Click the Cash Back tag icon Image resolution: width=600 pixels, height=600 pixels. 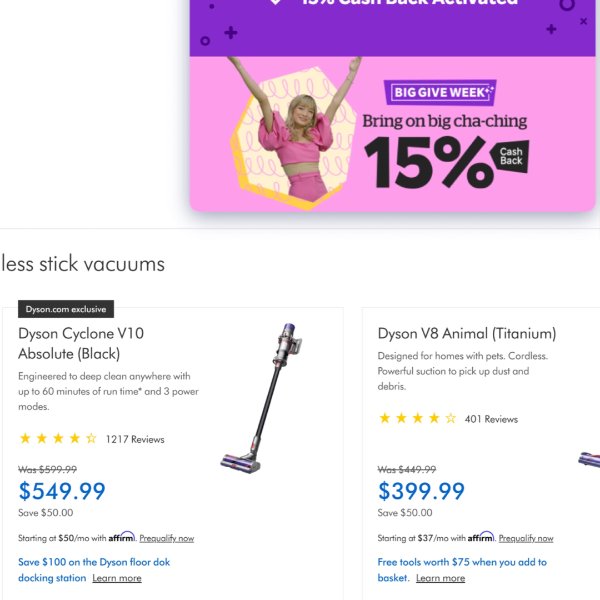tap(510, 157)
